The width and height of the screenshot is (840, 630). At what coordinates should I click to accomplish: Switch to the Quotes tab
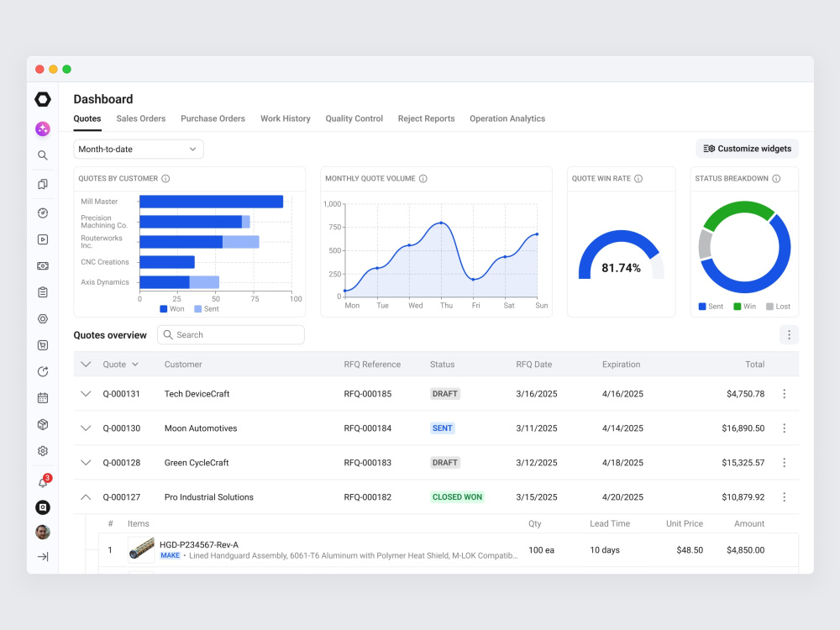[x=87, y=119]
